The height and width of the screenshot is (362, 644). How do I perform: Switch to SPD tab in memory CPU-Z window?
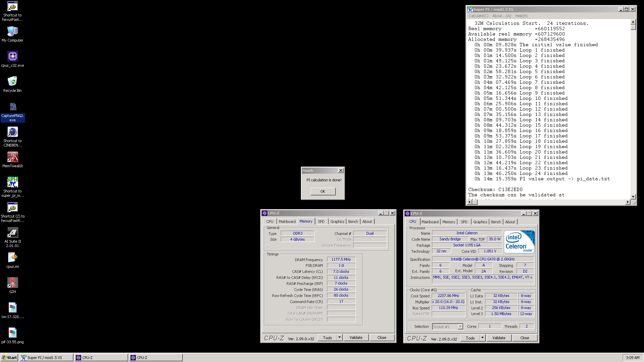click(x=321, y=222)
